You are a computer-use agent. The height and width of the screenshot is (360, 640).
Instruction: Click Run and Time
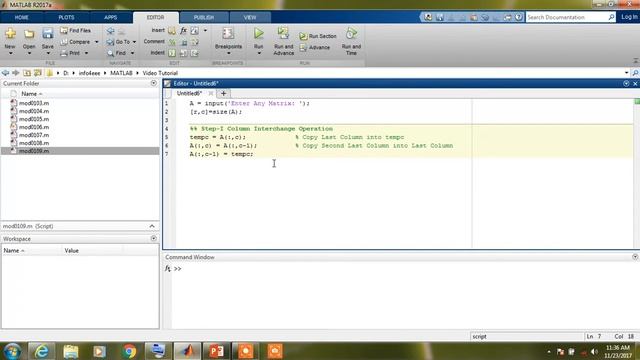351,41
